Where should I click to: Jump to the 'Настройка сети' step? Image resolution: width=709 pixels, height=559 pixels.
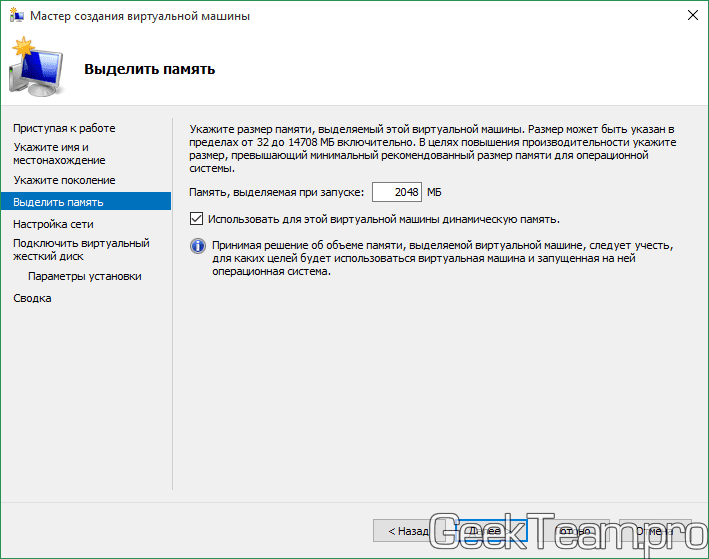(x=56, y=224)
